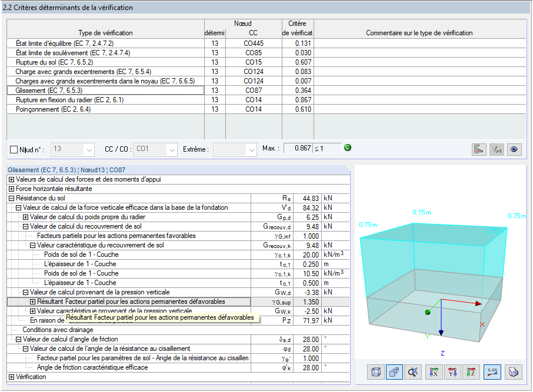This screenshot has height=392, width=533.
Task: Click Rs value 44.83
Action: [x=307, y=199]
